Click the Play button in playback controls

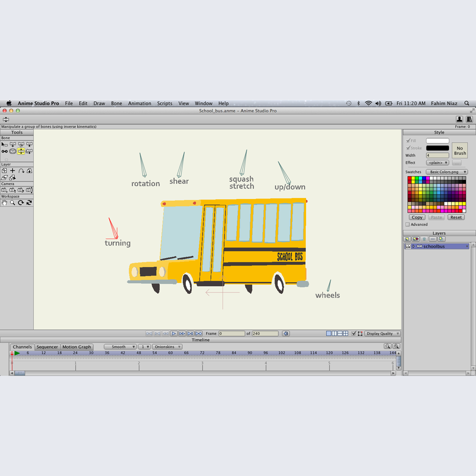pos(174,333)
